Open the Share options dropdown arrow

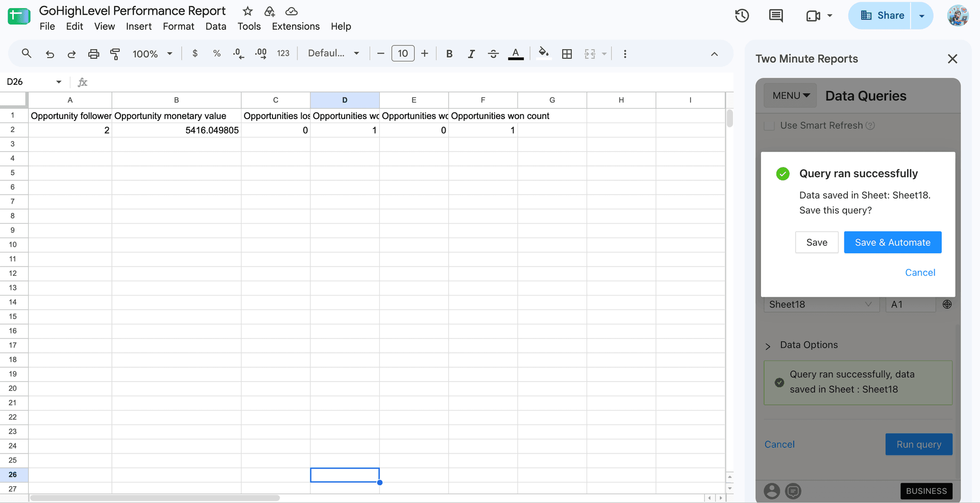click(x=922, y=16)
